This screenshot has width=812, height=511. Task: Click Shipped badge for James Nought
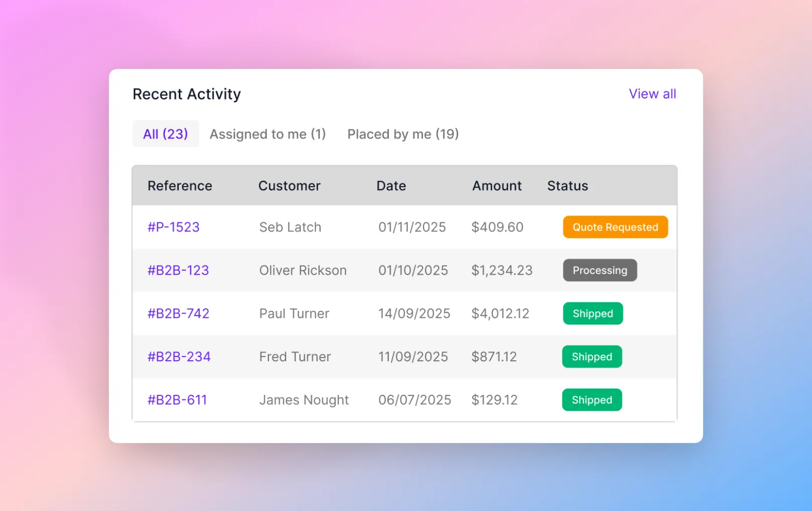tap(592, 400)
